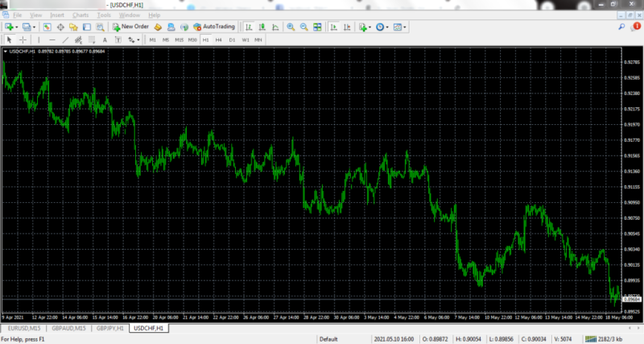Click the New Order button
The width and height of the screenshot is (644, 344).
coord(130,27)
